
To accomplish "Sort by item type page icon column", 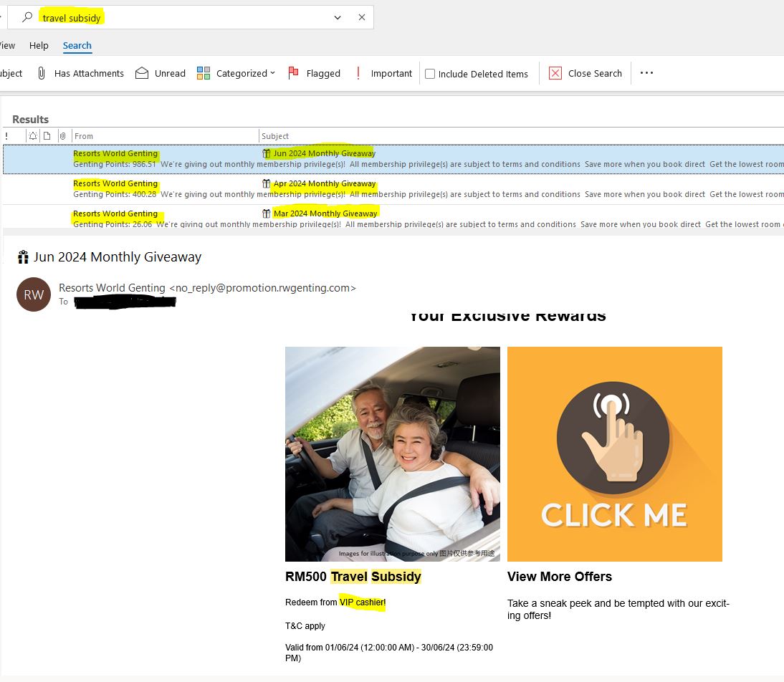I will 47,135.
